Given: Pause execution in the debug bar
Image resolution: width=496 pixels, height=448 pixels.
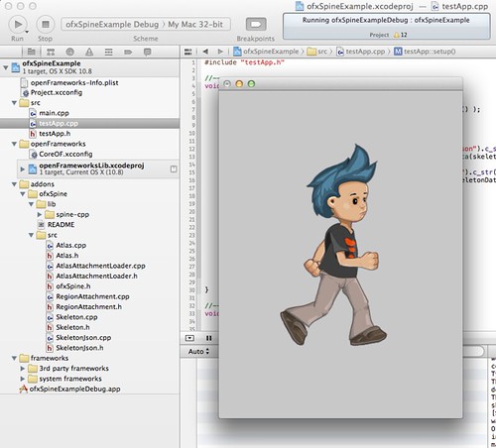Looking at the screenshot, I should tap(208, 338).
